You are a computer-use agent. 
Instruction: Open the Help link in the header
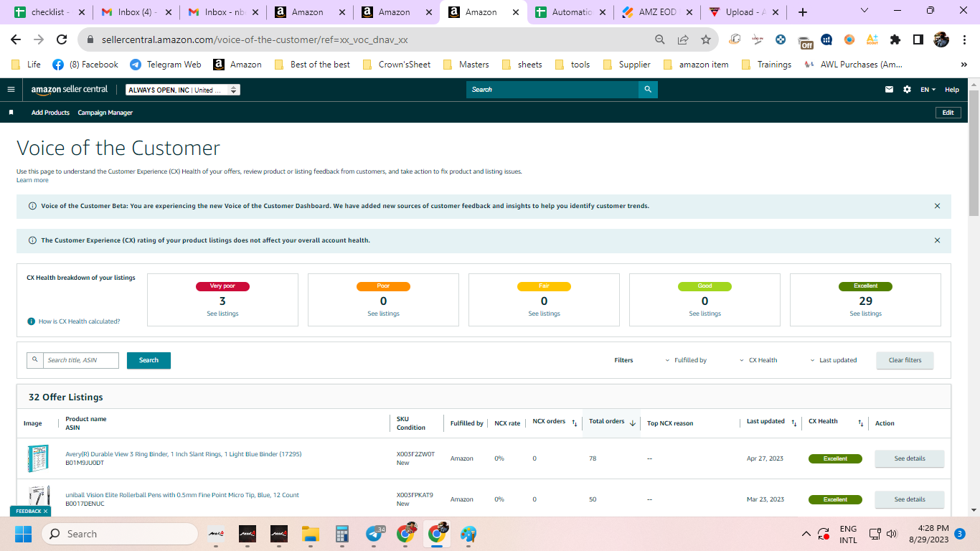[952, 90]
